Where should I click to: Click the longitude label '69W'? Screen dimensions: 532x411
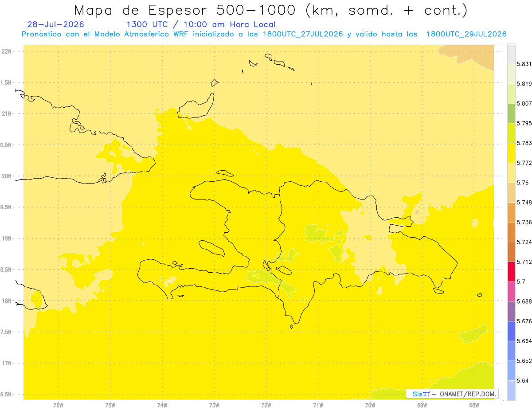click(422, 405)
